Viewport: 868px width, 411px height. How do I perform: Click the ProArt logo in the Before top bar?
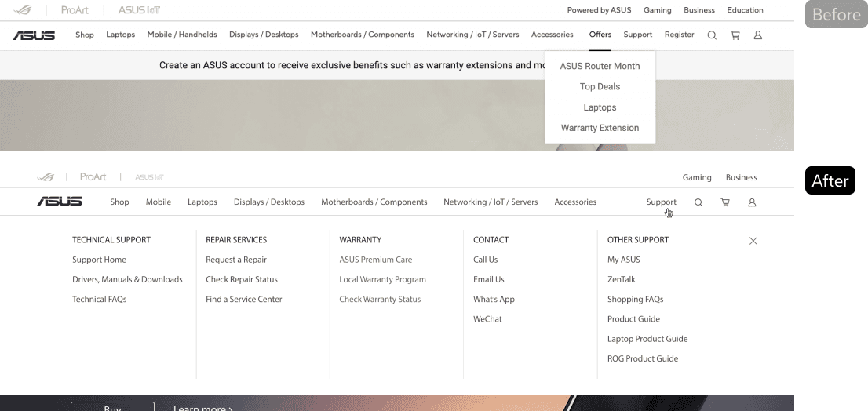[75, 10]
